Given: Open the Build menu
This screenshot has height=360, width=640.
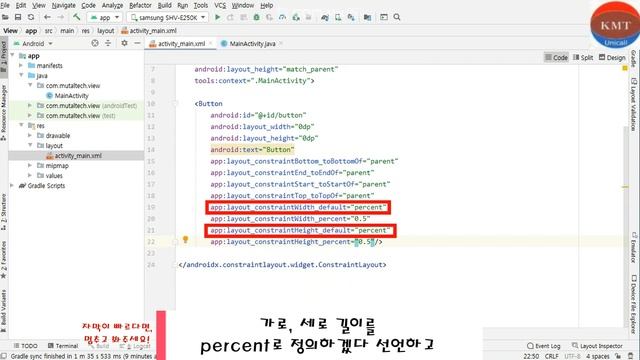Looking at the screenshot, I should point(164,5).
